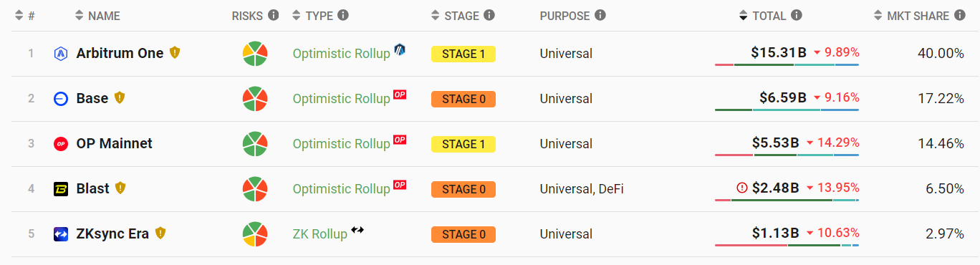This screenshot has height=265, width=980.
Task: Open the Arbitrum One project link
Action: (x=120, y=53)
